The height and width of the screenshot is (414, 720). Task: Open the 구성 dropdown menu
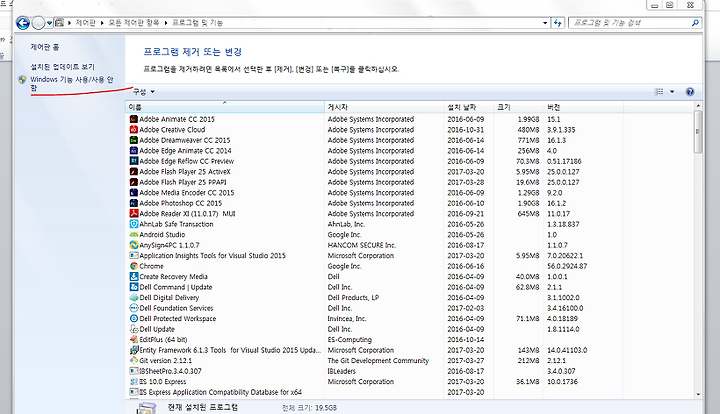pyautogui.click(x=144, y=92)
